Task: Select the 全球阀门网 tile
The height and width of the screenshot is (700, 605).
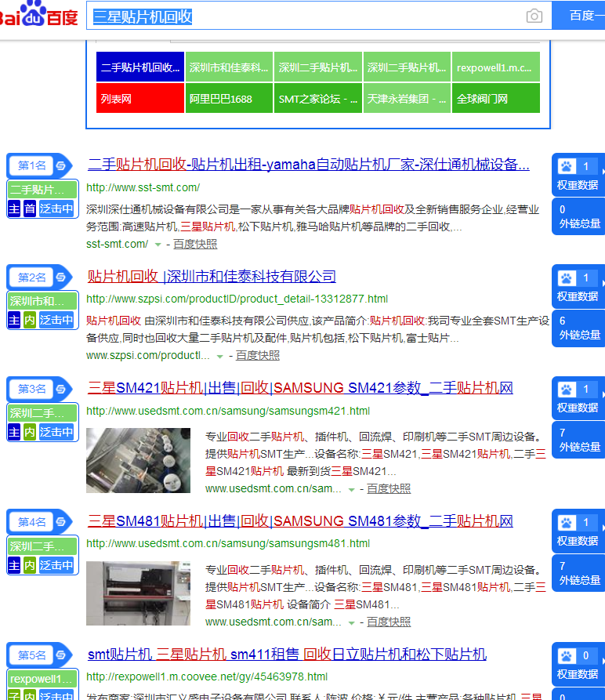Action: click(x=496, y=98)
